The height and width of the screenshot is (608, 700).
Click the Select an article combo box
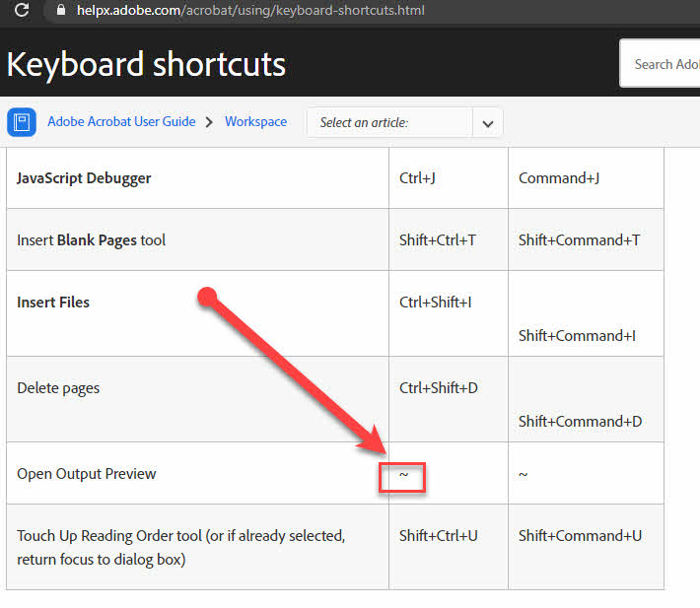(x=405, y=122)
